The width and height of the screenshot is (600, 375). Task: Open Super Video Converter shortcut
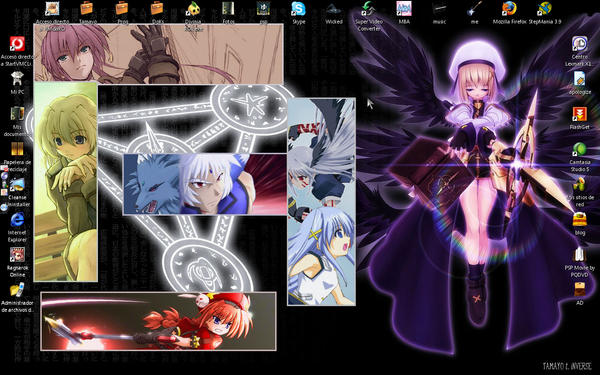pos(369,8)
